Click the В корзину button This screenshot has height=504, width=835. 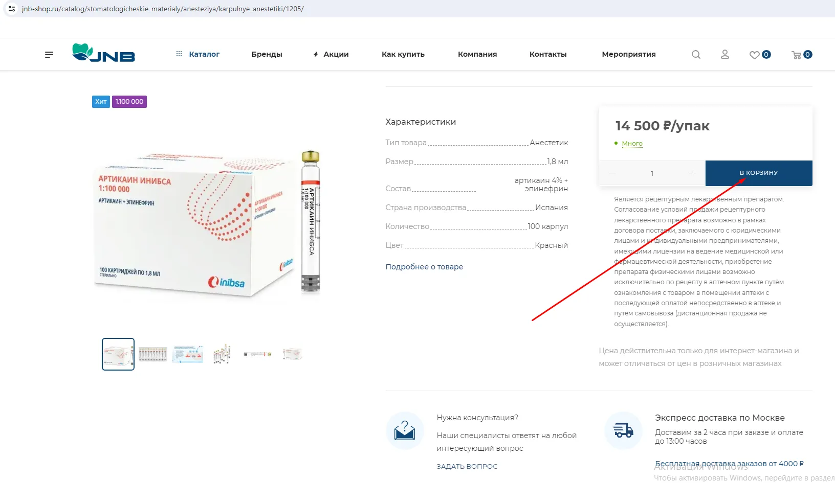(759, 173)
